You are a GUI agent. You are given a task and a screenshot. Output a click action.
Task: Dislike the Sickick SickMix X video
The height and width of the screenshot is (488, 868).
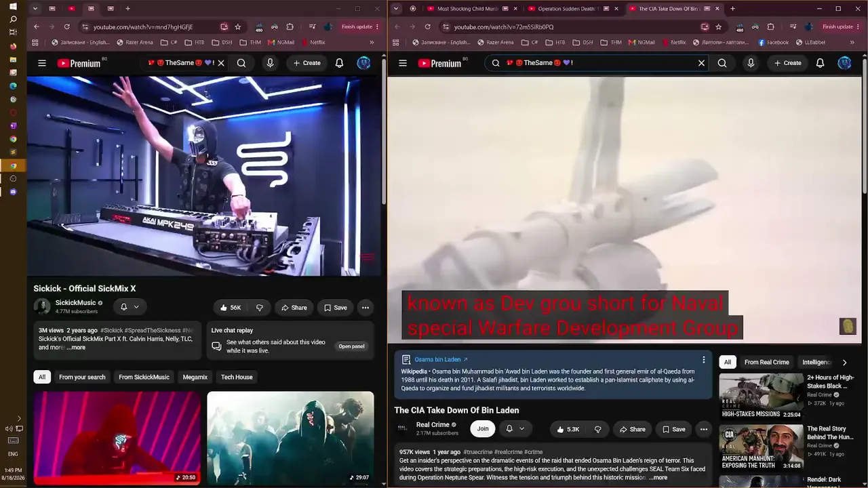pyautogui.click(x=259, y=308)
